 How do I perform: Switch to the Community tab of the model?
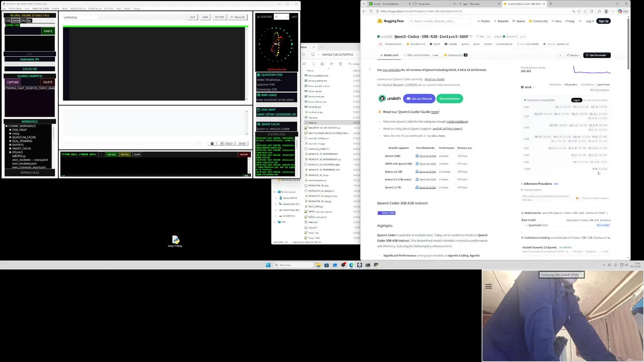pos(455,55)
